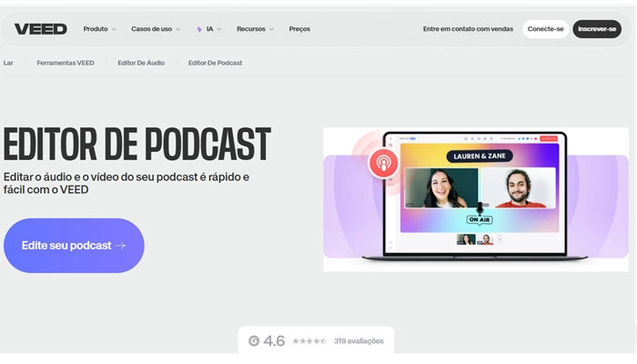Click the Lar breadcrumb link
The height and width of the screenshot is (364, 637).
8,63
